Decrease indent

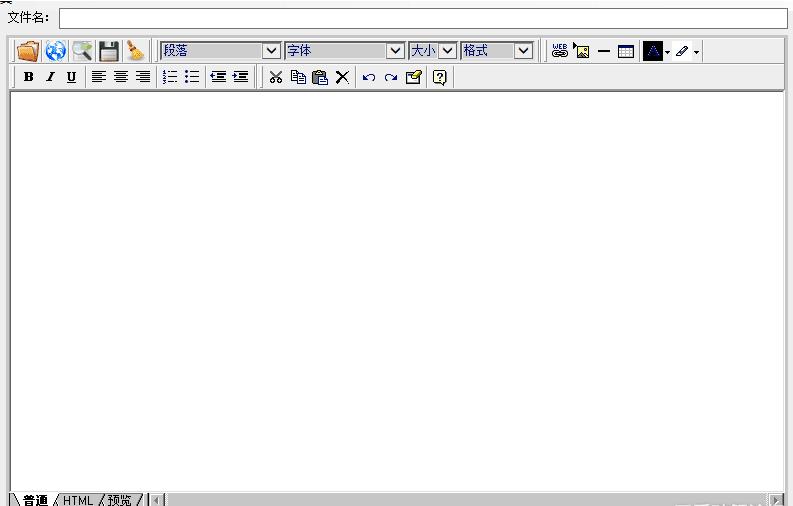[x=218, y=77]
